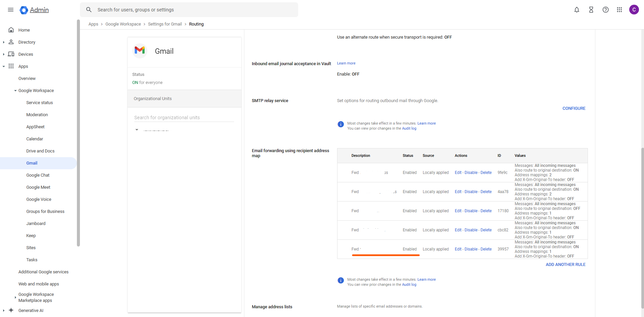
Task: Expand the Directory section
Action: click(4, 42)
